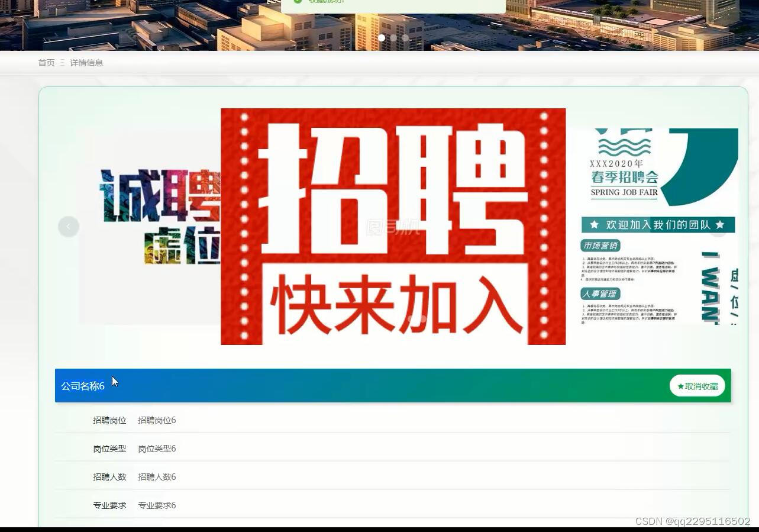
Task: Select the right carousel navigation arrow
Action: coord(718,226)
